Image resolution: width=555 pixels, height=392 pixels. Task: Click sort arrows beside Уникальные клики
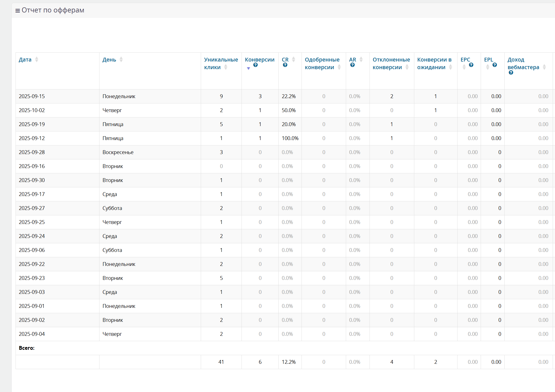point(226,67)
